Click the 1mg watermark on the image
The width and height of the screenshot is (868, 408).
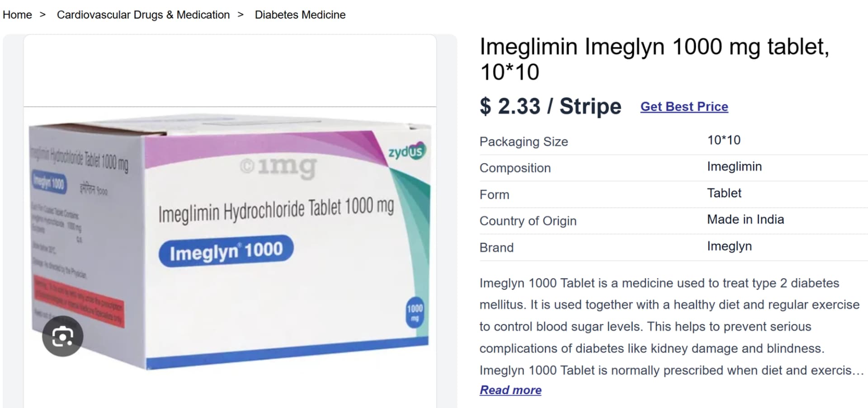click(x=278, y=167)
